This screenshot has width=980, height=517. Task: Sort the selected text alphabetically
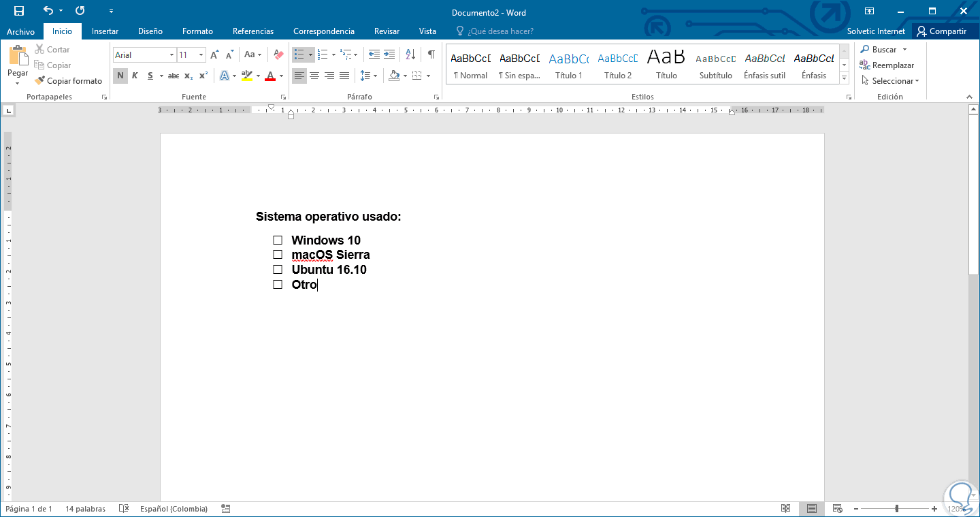410,54
